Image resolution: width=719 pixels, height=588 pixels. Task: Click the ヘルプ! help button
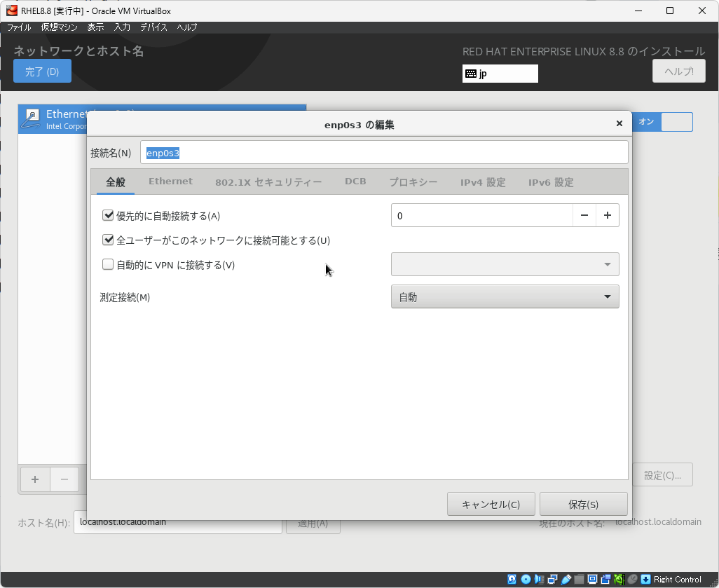coord(678,71)
